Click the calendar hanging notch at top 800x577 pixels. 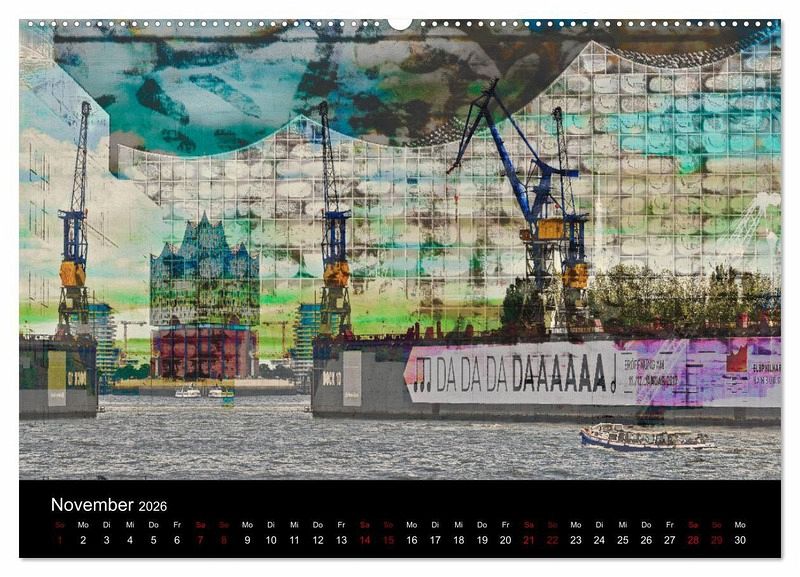[x=400, y=23]
